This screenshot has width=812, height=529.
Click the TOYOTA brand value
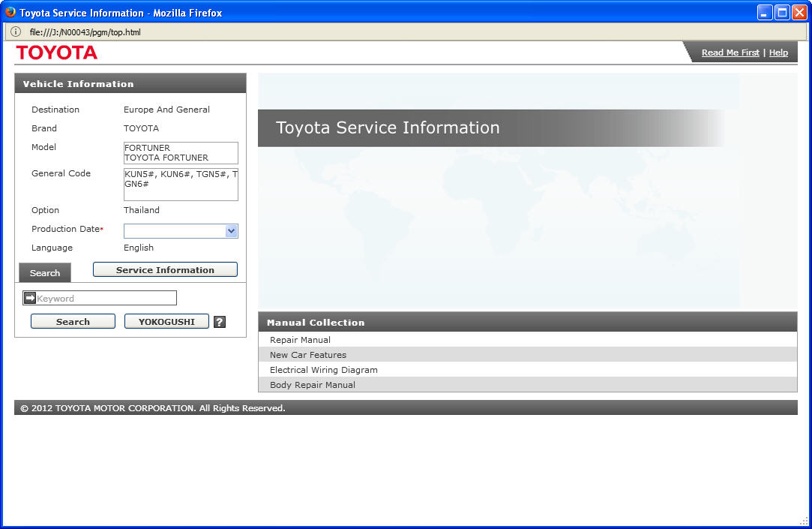[x=141, y=128]
